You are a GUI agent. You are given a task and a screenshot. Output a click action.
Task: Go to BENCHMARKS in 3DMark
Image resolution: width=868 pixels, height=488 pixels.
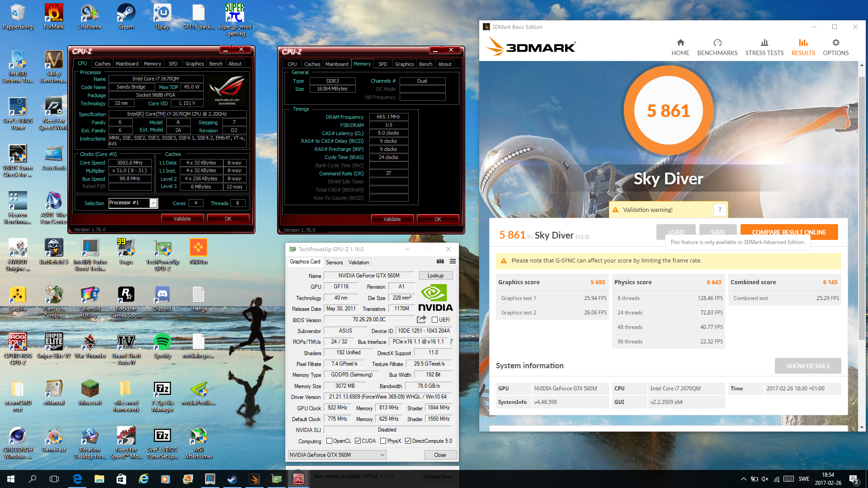pyautogui.click(x=717, y=47)
